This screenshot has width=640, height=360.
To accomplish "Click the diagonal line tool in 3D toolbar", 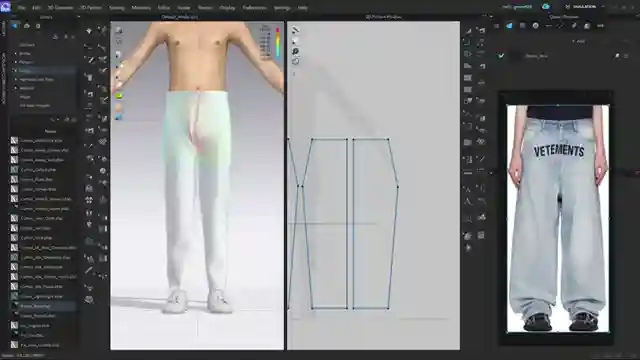I will [x=89, y=270].
